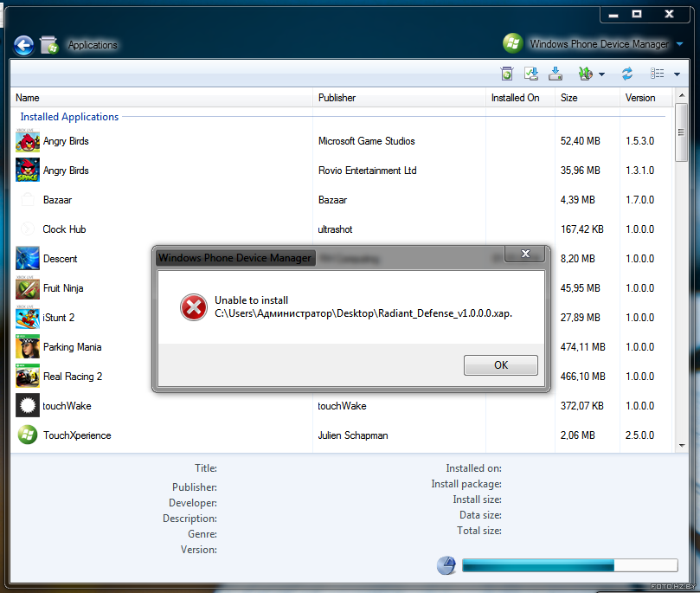Click the 372,07 KB size value

582,406
